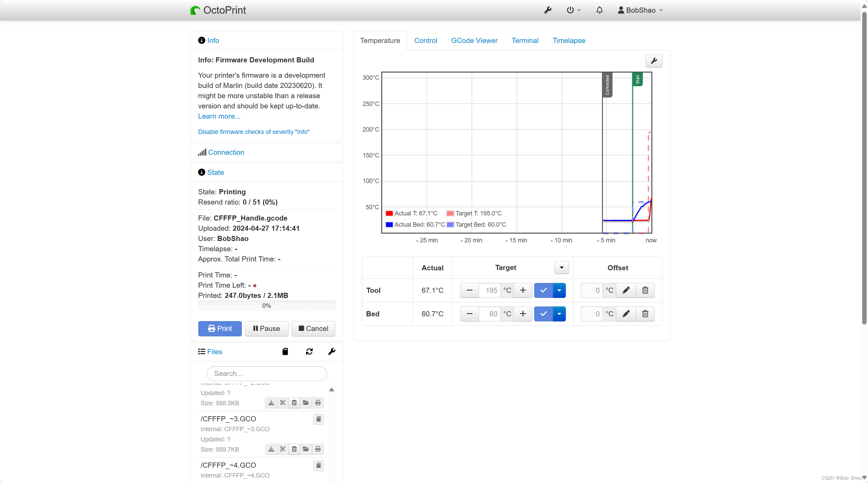Expand the Connection panel

pyautogui.click(x=226, y=152)
